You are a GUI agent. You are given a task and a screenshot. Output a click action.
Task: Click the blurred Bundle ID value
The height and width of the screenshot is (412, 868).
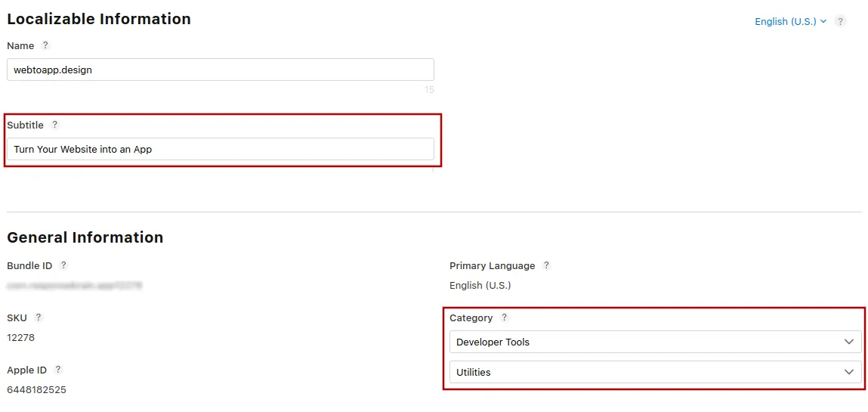pyautogui.click(x=75, y=286)
